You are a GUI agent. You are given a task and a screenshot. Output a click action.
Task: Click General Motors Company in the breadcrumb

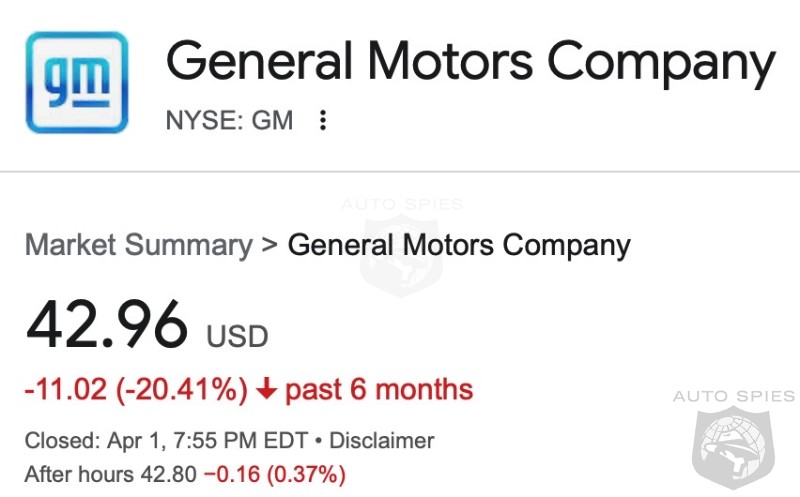coord(459,245)
